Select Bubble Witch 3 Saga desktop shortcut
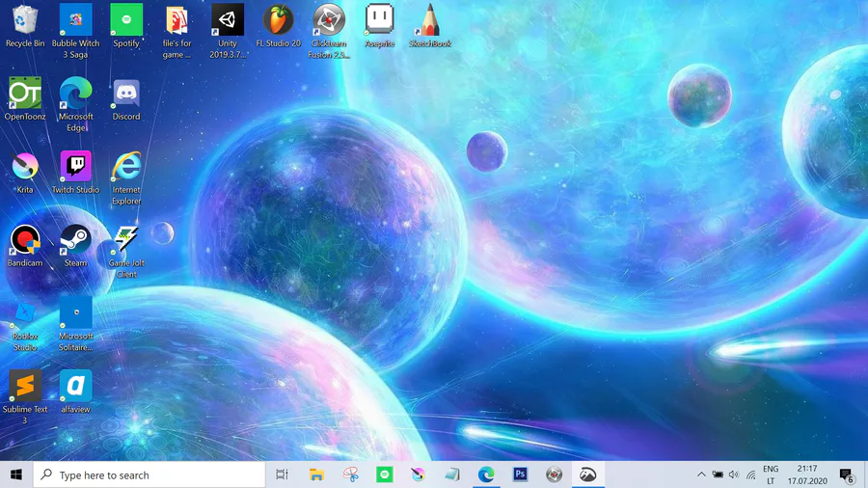Viewport: 868px width, 488px height. 76,31
